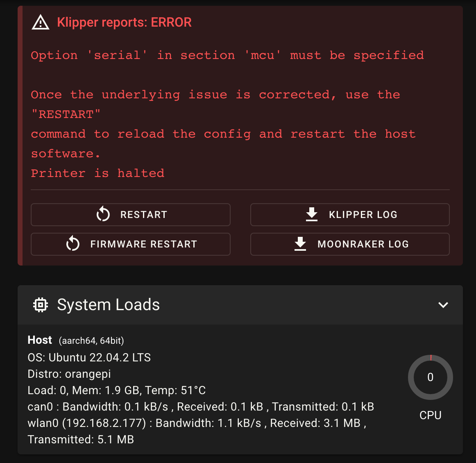Click the download icon beside KLIPPER LOG

point(311,214)
